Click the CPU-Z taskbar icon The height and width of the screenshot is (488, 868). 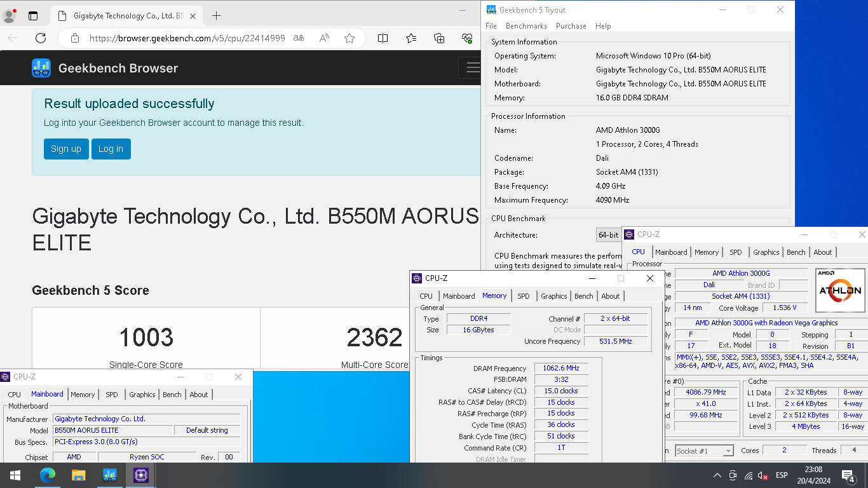pos(140,475)
